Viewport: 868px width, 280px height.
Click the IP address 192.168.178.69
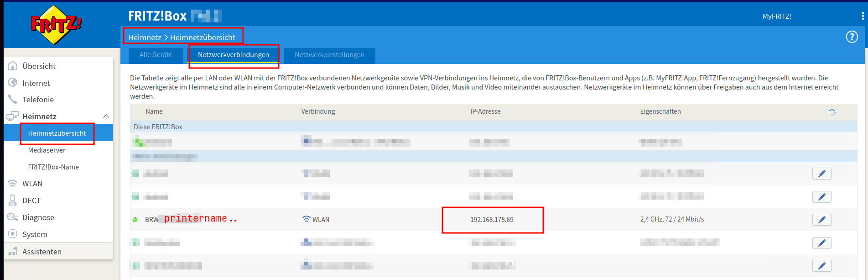(x=492, y=220)
